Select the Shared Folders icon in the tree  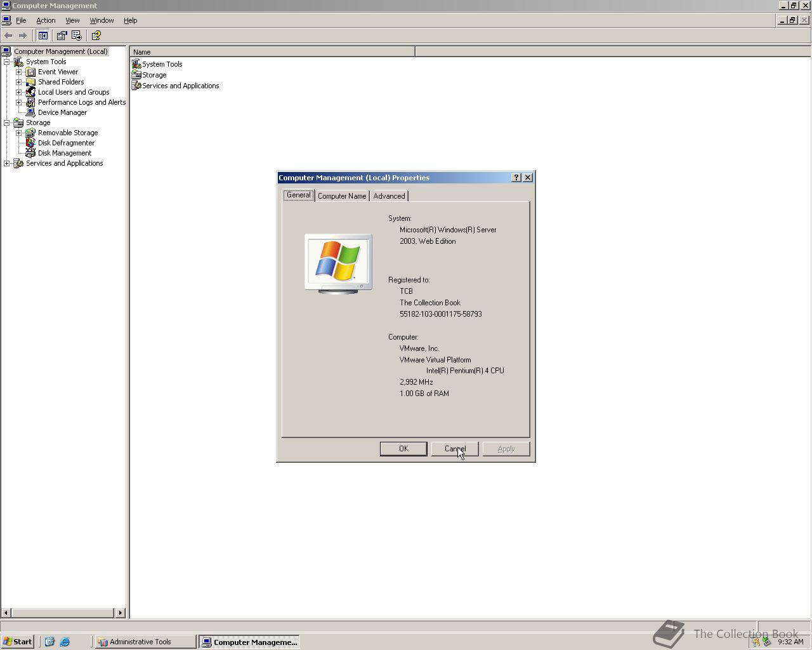click(x=30, y=82)
